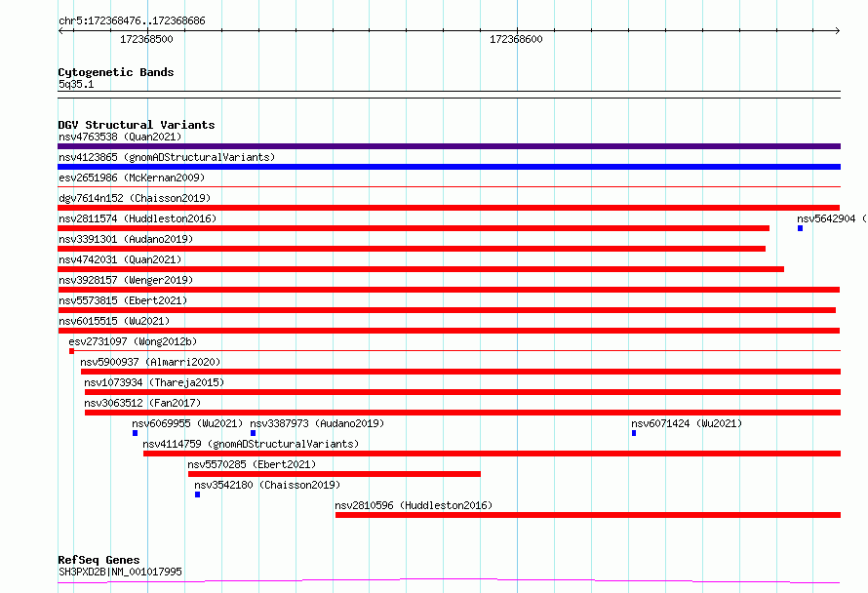Click the nsv6071424 (Wu2021) blue marker

coord(634,433)
